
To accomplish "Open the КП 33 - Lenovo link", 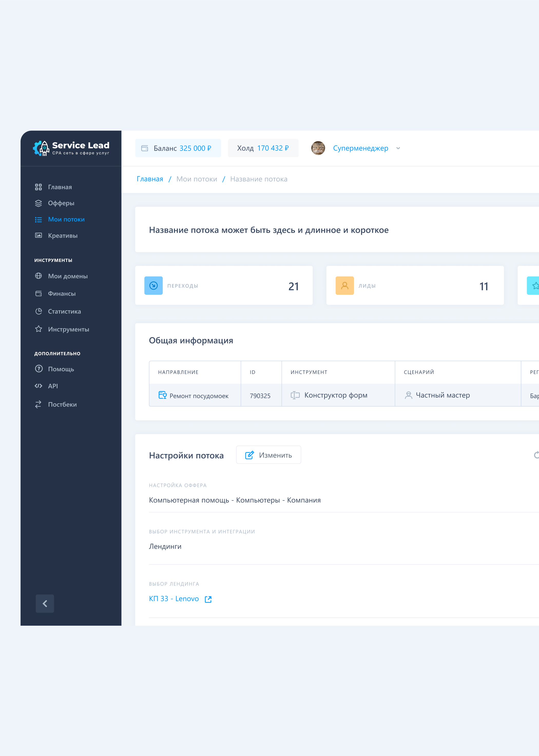I will tap(174, 599).
